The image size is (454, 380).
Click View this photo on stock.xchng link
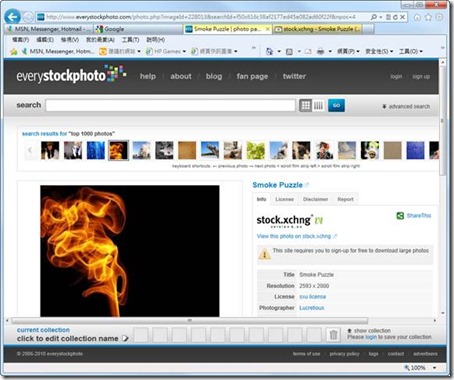tap(294, 236)
